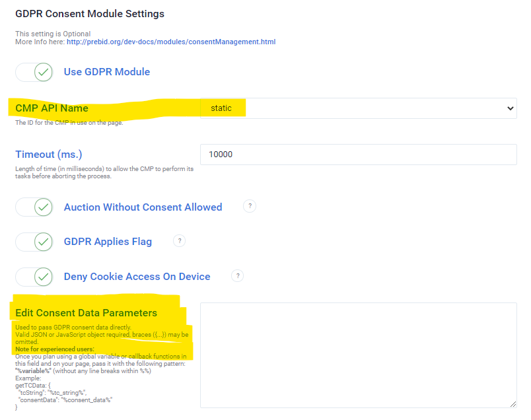Click the Timeout field containing 10000
531x420 pixels.
click(x=358, y=155)
